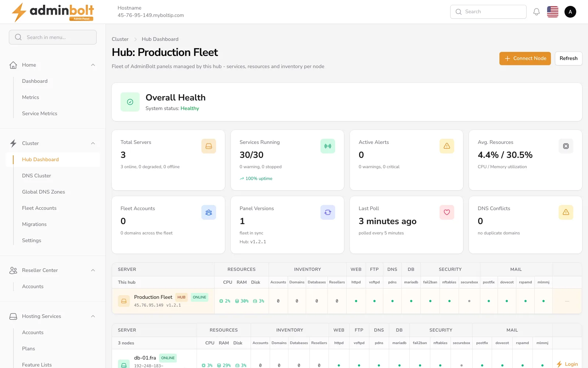Click the Overall Health checkmark icon
588x368 pixels.
coord(130,102)
